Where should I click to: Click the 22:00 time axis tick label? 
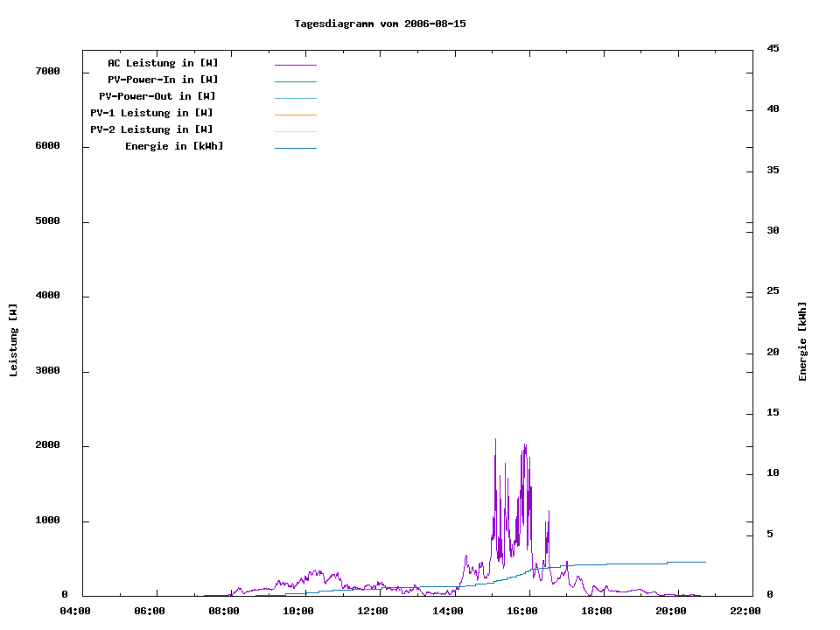tap(745, 611)
